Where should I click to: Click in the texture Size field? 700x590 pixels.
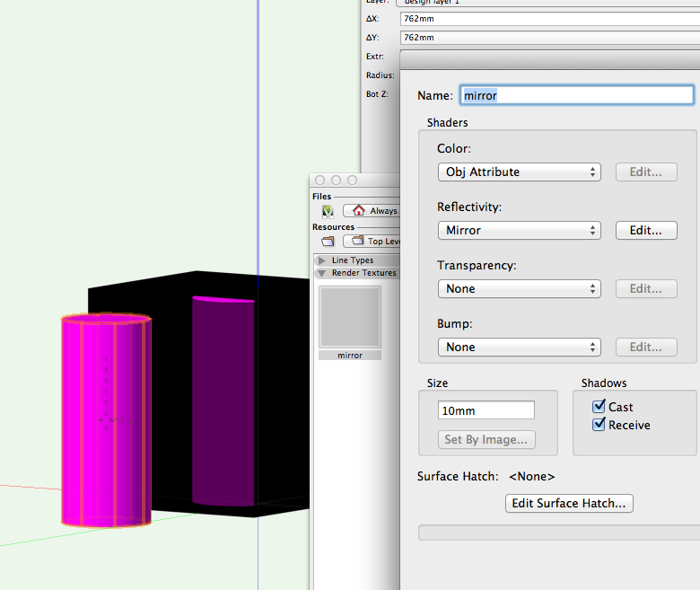486,410
